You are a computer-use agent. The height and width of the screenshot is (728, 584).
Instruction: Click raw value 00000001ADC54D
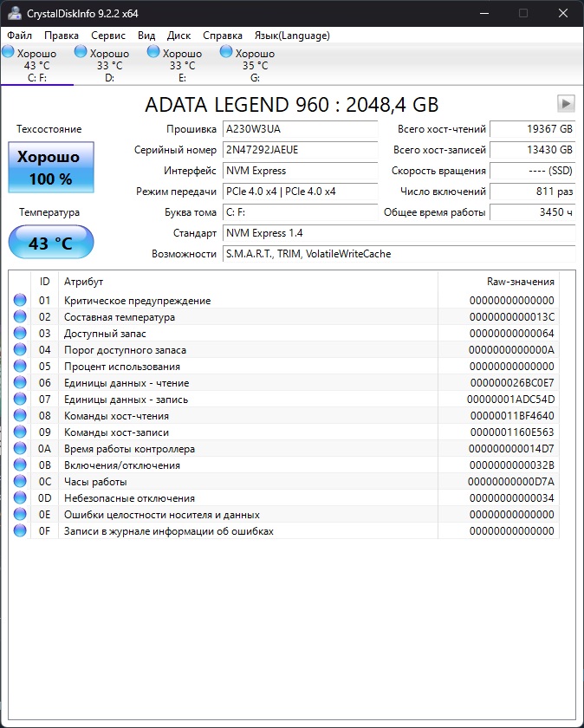[510, 400]
